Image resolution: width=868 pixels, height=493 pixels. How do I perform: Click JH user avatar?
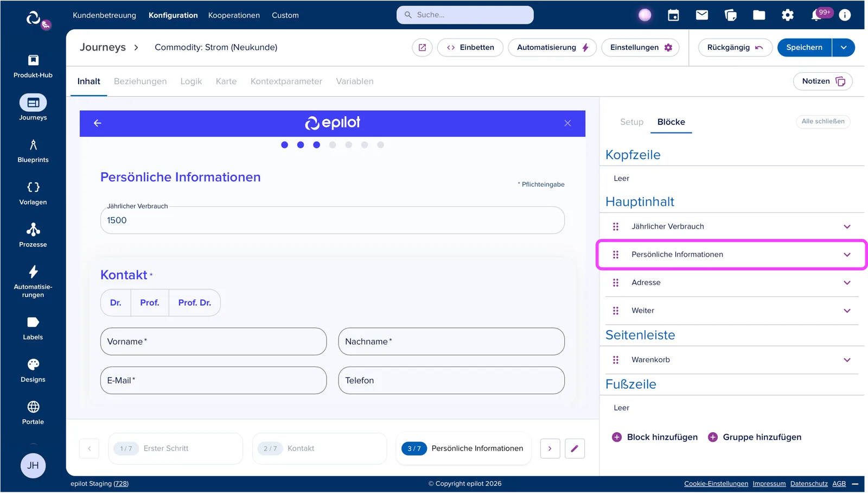33,466
